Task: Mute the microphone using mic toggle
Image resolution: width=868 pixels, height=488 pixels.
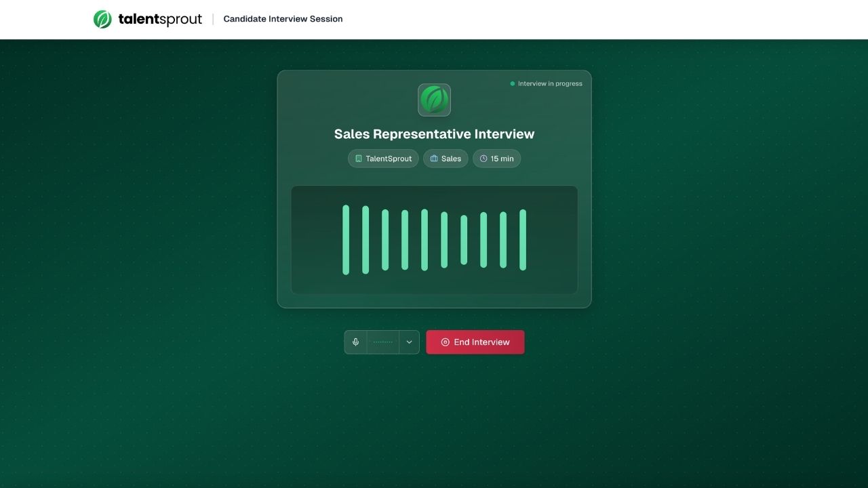Action: [355, 342]
